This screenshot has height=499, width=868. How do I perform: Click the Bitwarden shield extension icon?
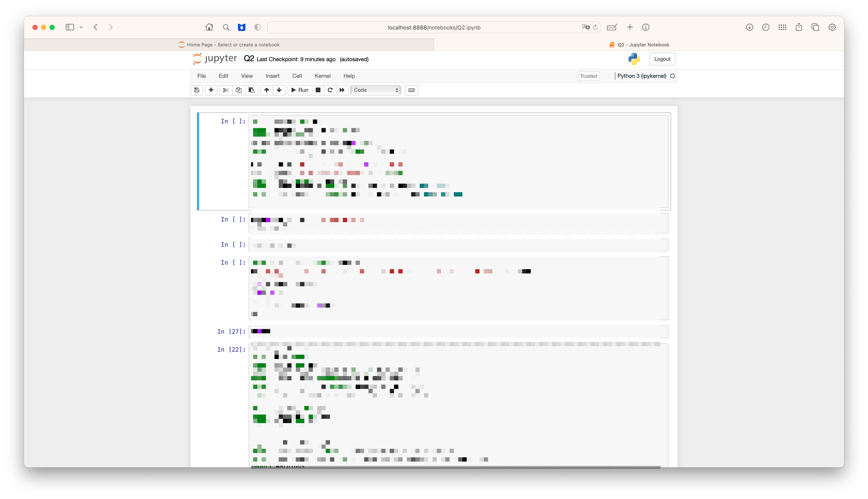tap(242, 27)
